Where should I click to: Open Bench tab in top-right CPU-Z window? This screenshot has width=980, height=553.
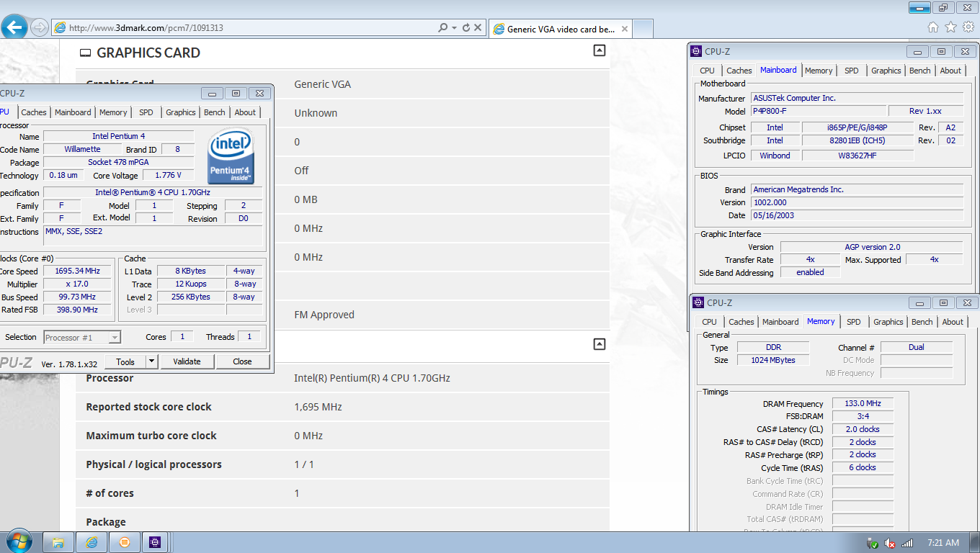[920, 71]
